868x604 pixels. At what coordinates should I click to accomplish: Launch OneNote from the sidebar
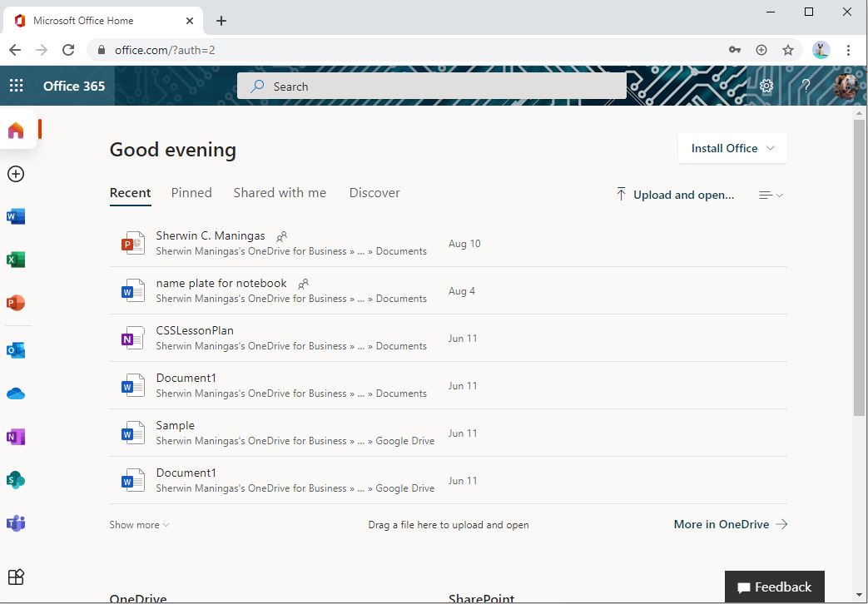point(16,437)
